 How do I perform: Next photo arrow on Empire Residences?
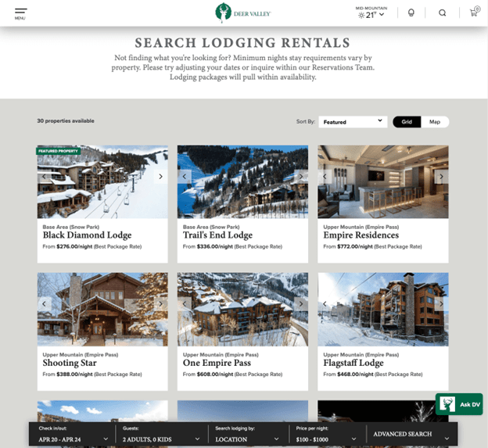[x=441, y=177]
